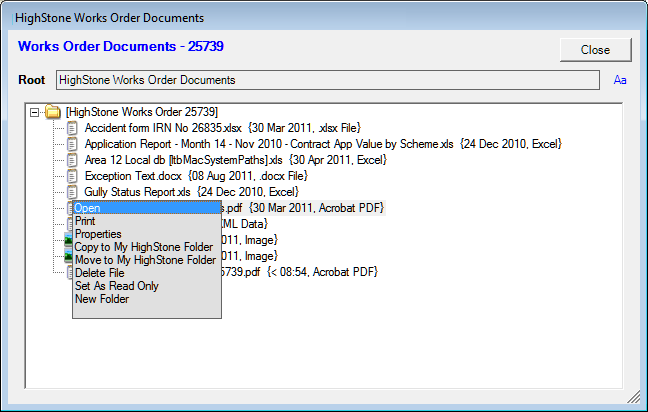Click the highlighted .pdf row dated 30 Mar 2011
The image size is (648, 412).
303,208
